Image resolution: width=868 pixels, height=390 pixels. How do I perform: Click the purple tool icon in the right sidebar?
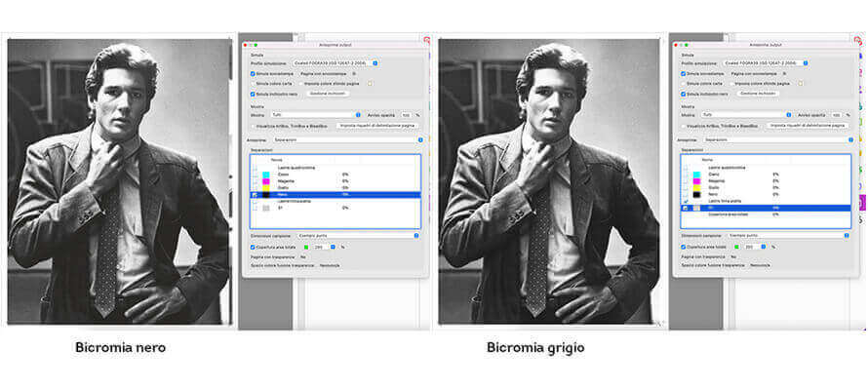point(861,203)
